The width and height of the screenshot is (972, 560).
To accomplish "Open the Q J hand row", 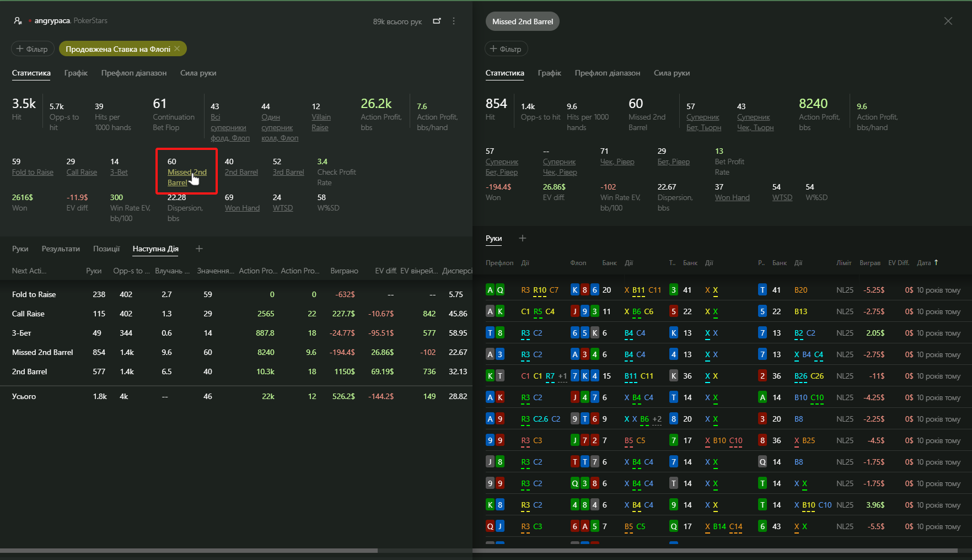I will point(723,526).
